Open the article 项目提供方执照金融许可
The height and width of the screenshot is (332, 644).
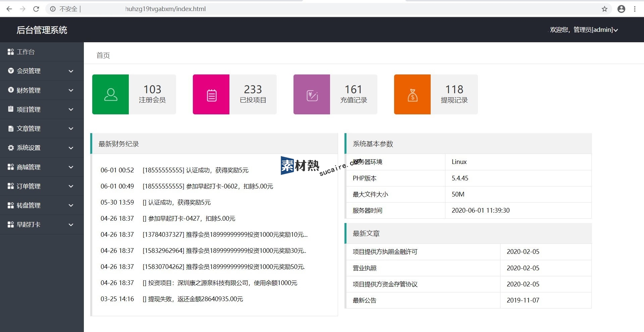point(385,252)
